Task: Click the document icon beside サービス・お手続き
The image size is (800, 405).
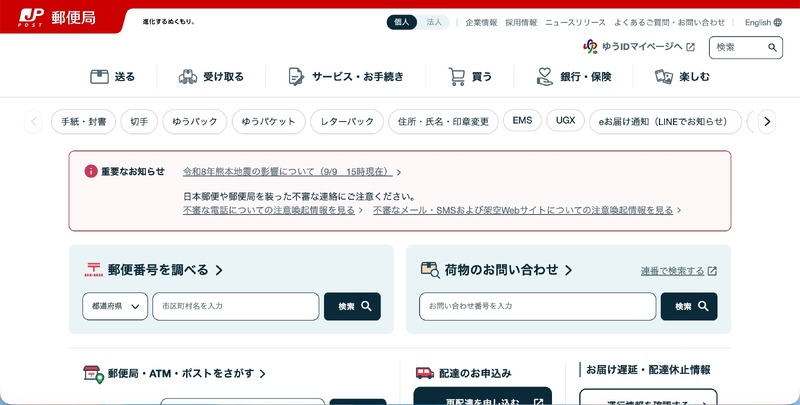Action: point(296,77)
